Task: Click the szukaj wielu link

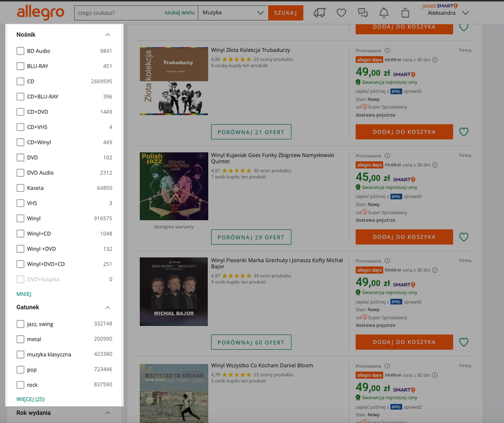Action: pyautogui.click(x=180, y=13)
